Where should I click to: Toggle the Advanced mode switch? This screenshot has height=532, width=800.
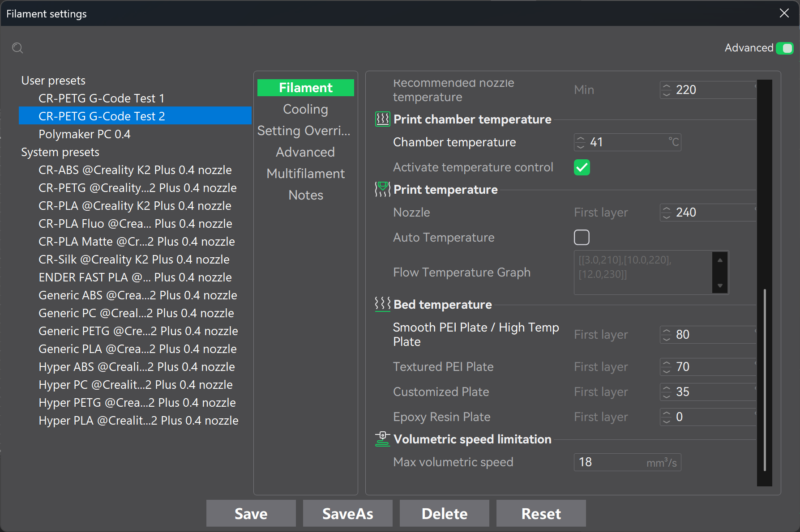[785, 48]
